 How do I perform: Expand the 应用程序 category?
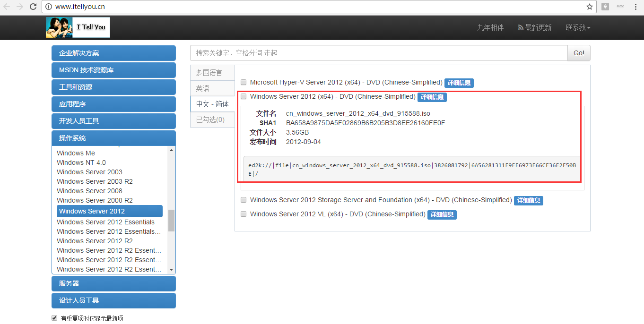pos(113,104)
